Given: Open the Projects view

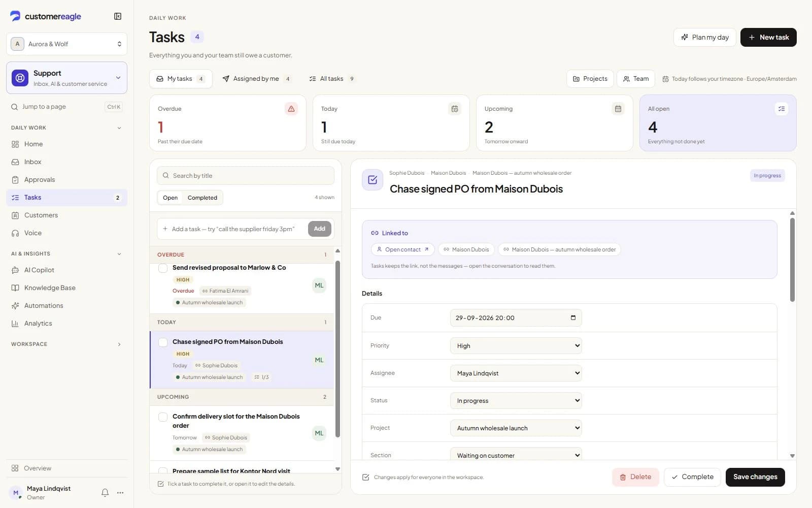Looking at the screenshot, I should (590, 79).
